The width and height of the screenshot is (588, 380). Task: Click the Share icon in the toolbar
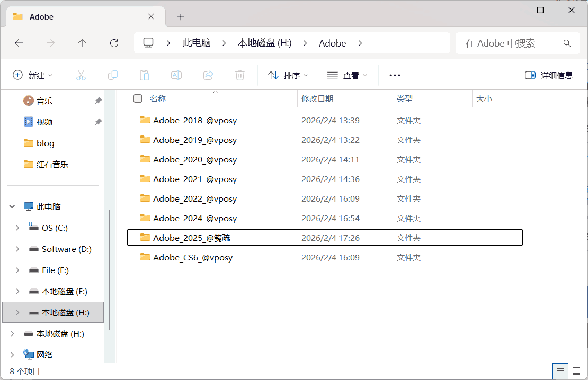[x=208, y=75]
